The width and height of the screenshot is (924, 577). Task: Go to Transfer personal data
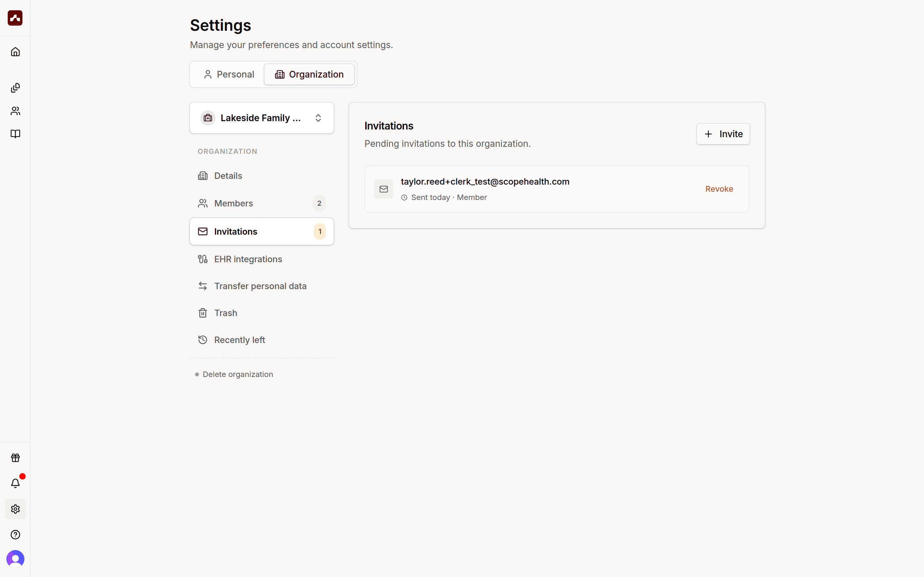point(261,286)
